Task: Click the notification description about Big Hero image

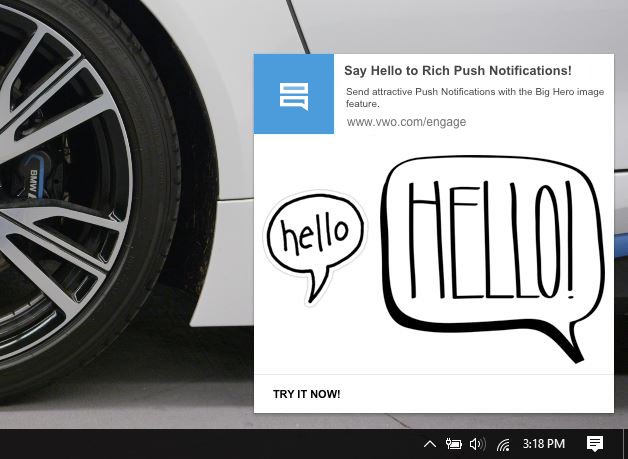Action: pyautogui.click(x=475, y=98)
